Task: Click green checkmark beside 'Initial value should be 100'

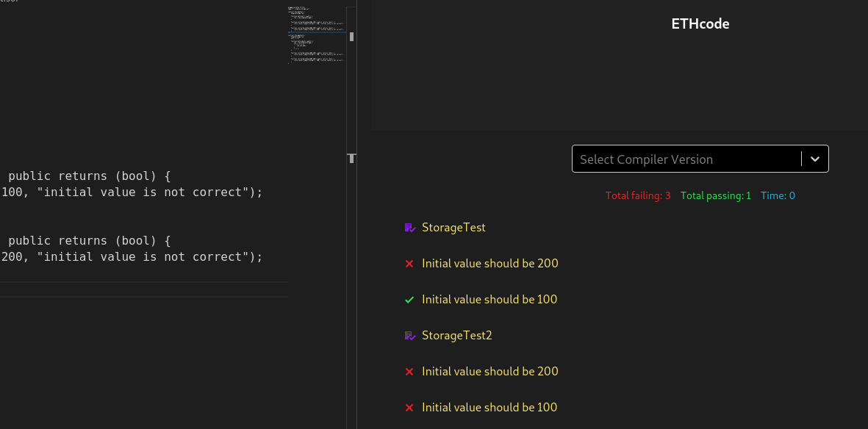Action: coord(409,299)
